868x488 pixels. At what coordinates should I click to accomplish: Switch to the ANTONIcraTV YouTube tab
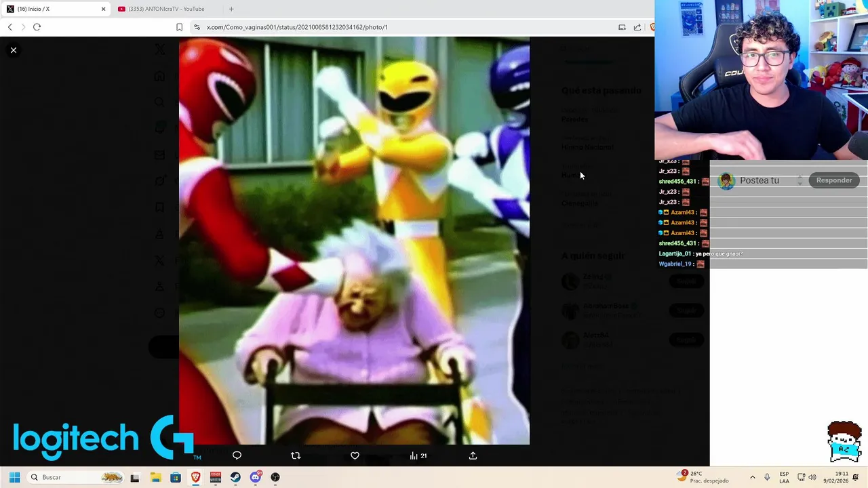coord(166,9)
